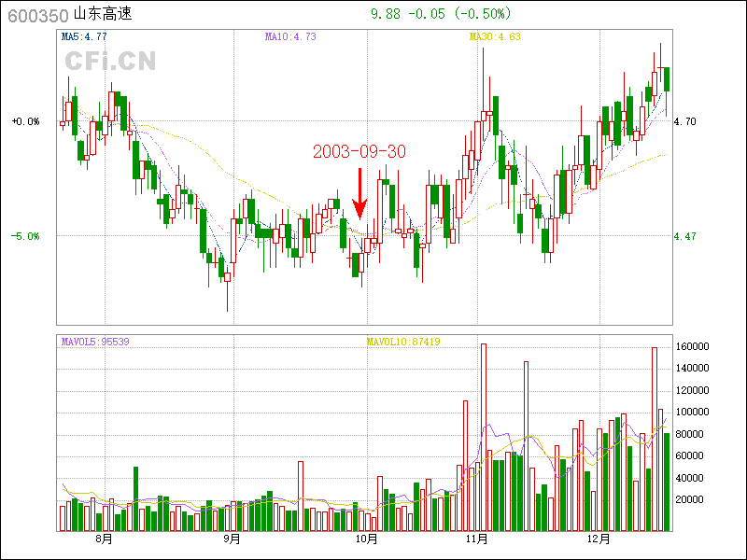Click the CFi.CN watermark logo
The image size is (747, 560).
pos(110,62)
